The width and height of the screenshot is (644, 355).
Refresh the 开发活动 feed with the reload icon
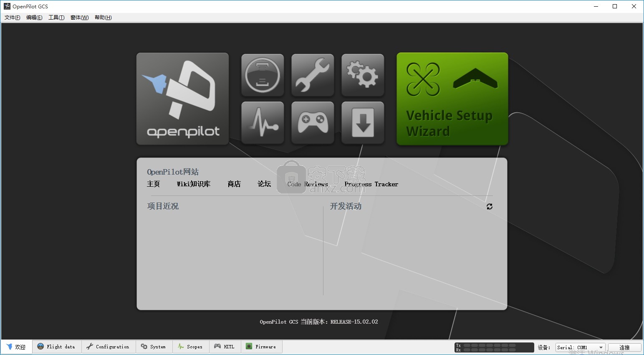point(490,206)
